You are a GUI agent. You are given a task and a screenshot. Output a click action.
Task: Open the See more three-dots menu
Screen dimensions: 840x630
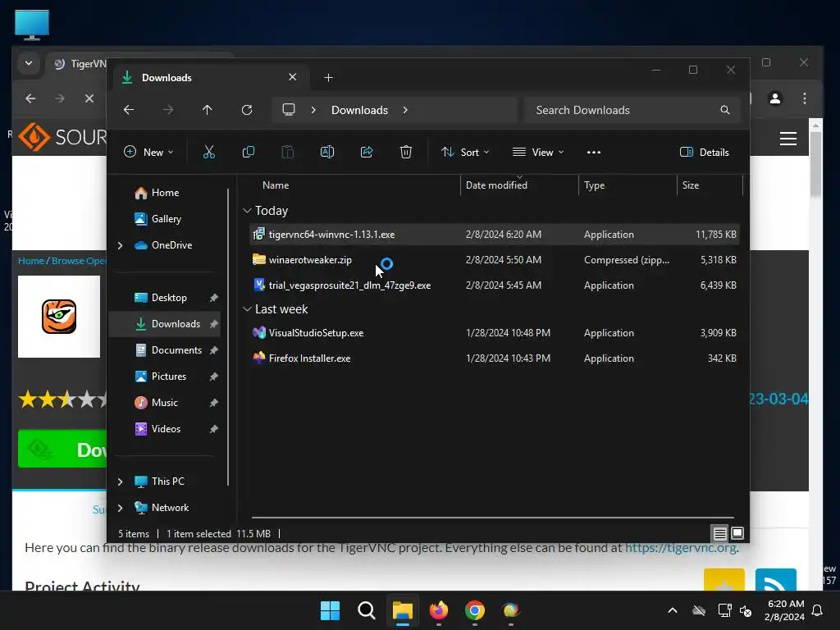point(594,152)
